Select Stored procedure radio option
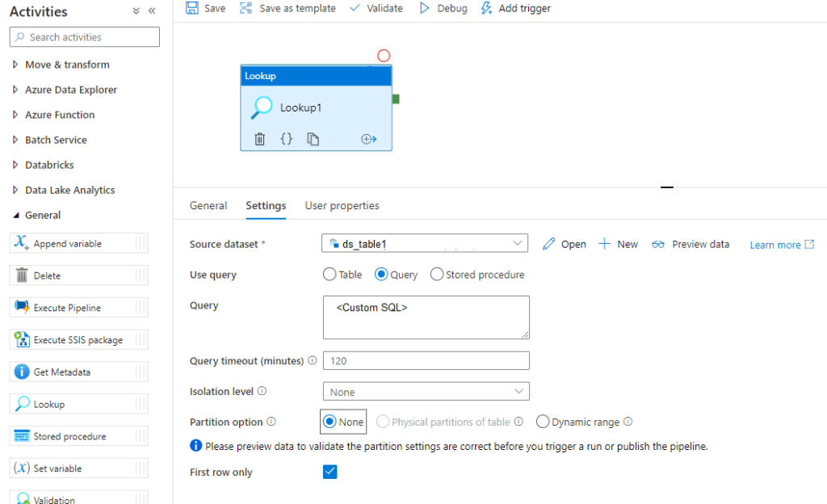827x504 pixels. (437, 275)
